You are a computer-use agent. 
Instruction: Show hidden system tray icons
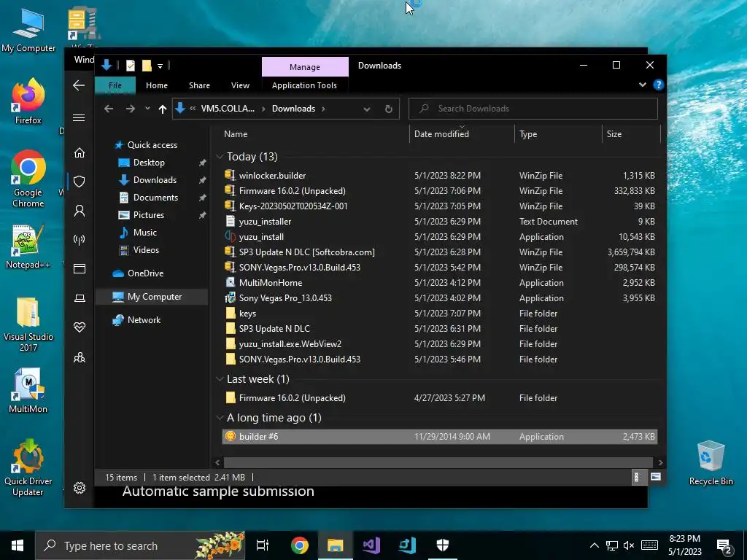tap(594, 545)
